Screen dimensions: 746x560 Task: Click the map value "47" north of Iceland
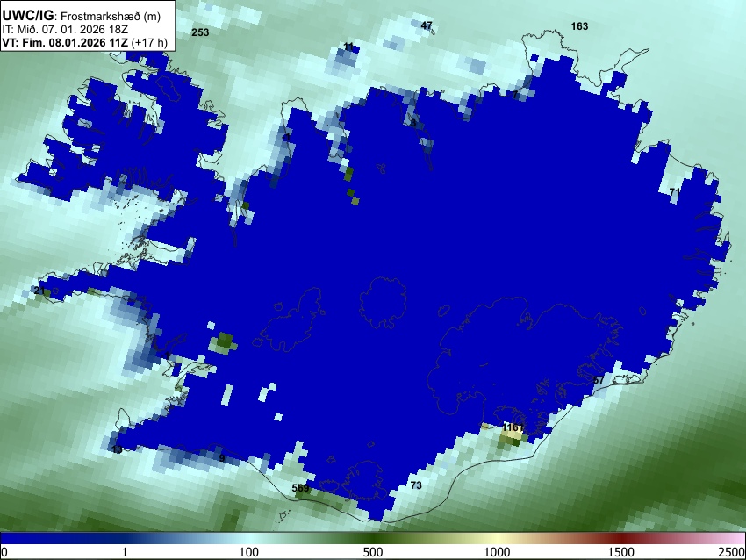(427, 25)
